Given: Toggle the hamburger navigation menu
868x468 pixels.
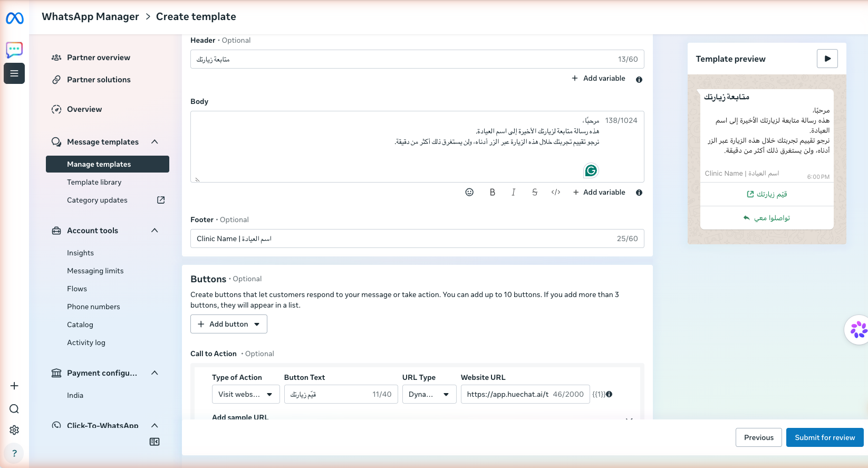Looking at the screenshot, I should tap(14, 73).
